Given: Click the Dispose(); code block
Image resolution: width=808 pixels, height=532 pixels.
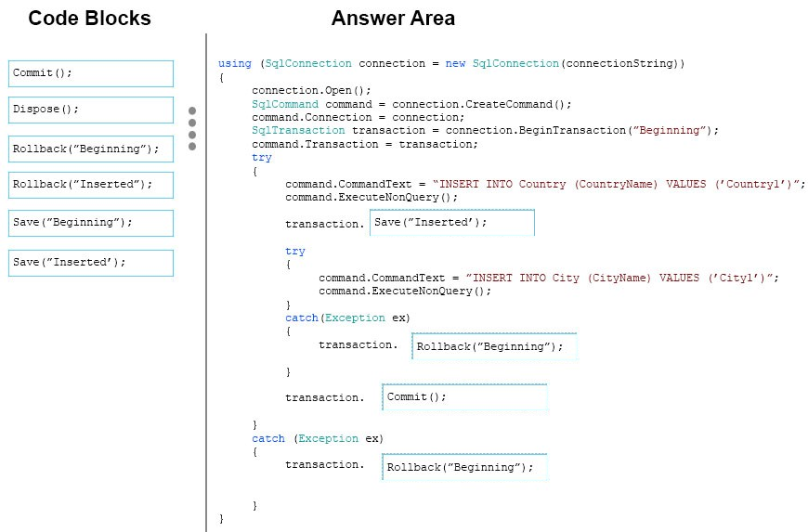Looking at the screenshot, I should point(91,110).
